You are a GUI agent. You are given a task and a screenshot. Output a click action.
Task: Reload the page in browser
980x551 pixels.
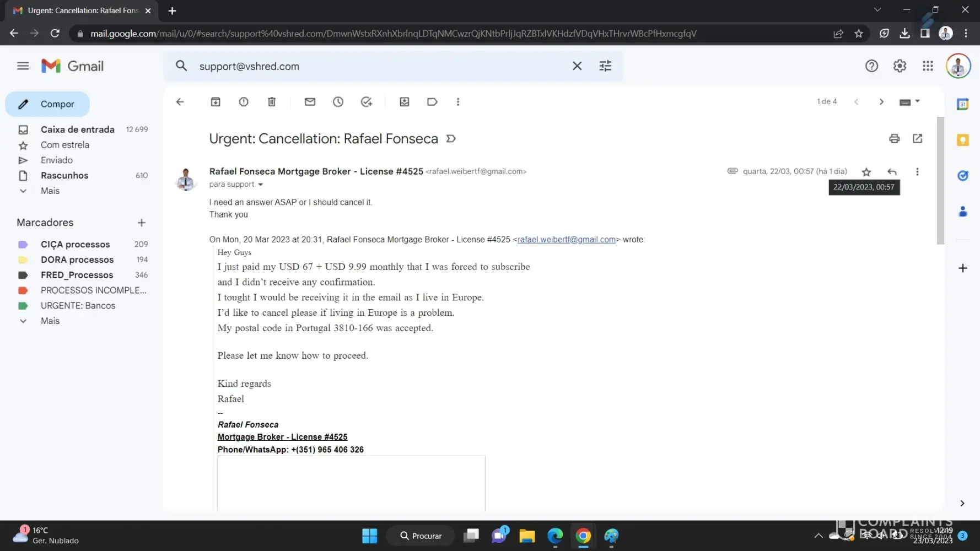(55, 34)
